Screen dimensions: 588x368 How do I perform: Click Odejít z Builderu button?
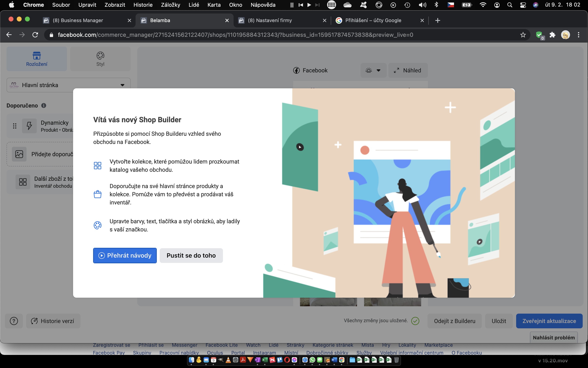coord(454,321)
